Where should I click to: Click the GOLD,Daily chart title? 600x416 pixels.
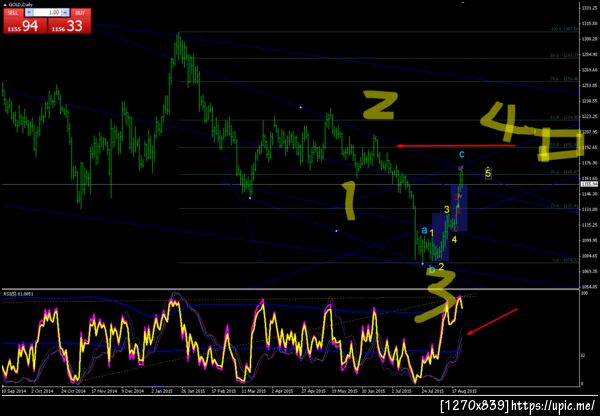[x=21, y=5]
